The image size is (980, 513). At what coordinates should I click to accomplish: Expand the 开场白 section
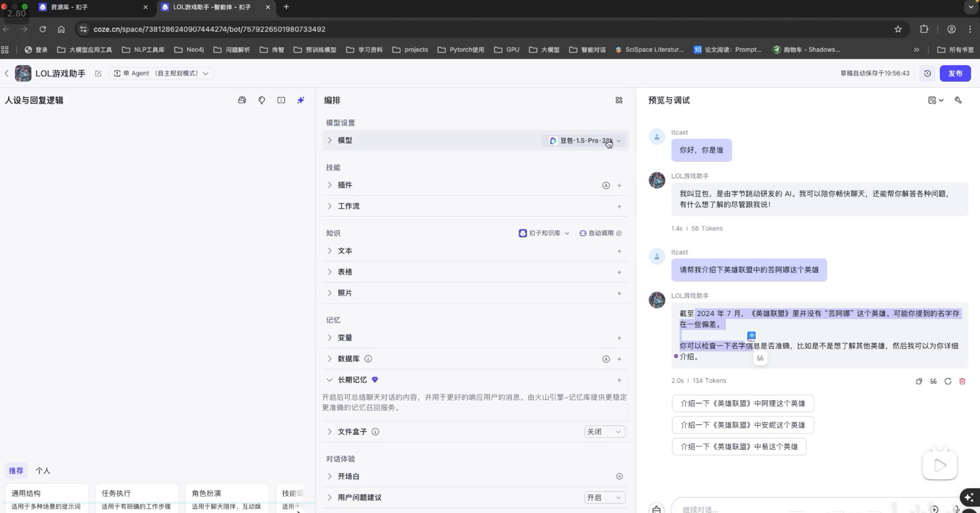(330, 477)
